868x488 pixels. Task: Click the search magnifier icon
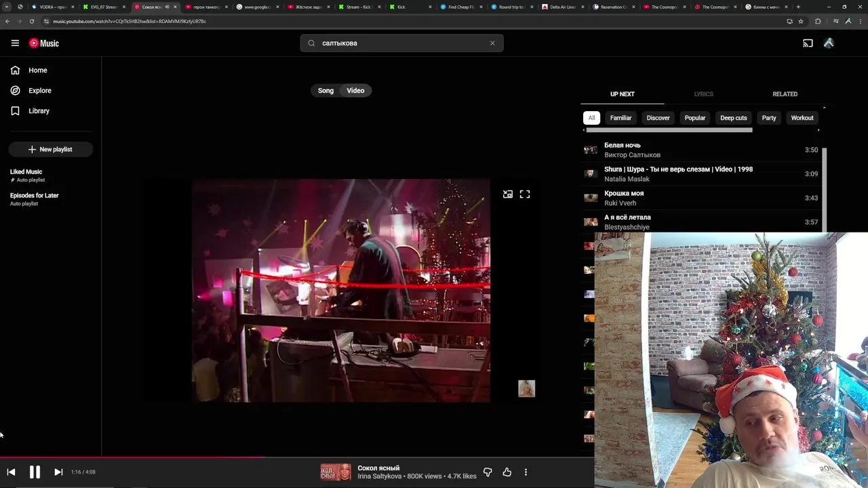click(x=311, y=43)
